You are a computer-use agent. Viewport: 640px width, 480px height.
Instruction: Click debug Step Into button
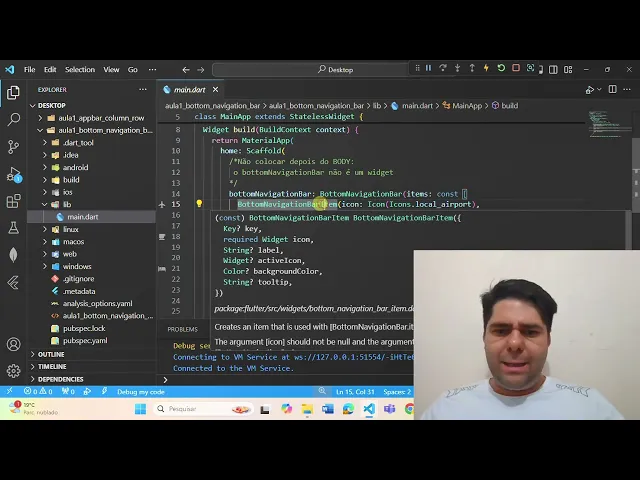pos(458,68)
